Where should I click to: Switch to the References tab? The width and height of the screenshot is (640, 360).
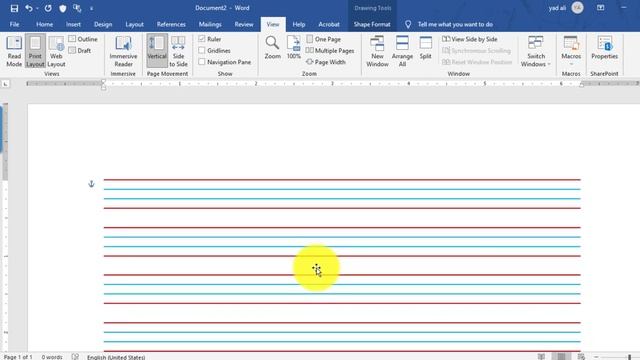click(171, 24)
